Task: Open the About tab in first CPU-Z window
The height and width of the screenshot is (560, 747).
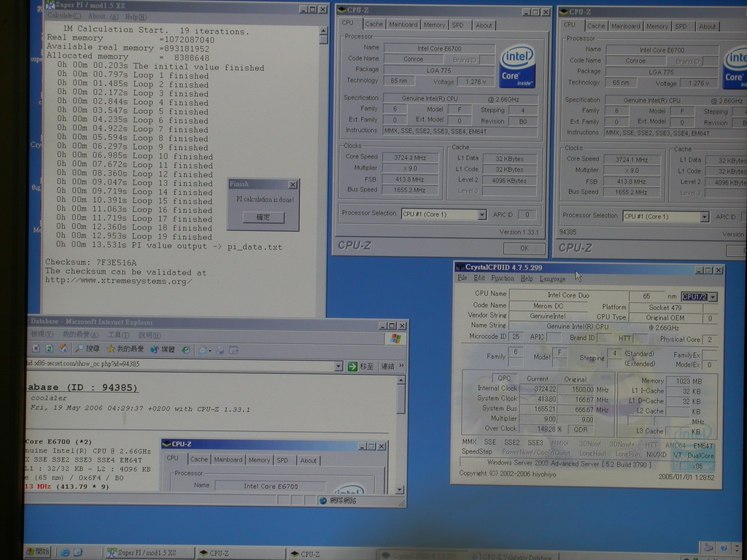Action: [484, 26]
